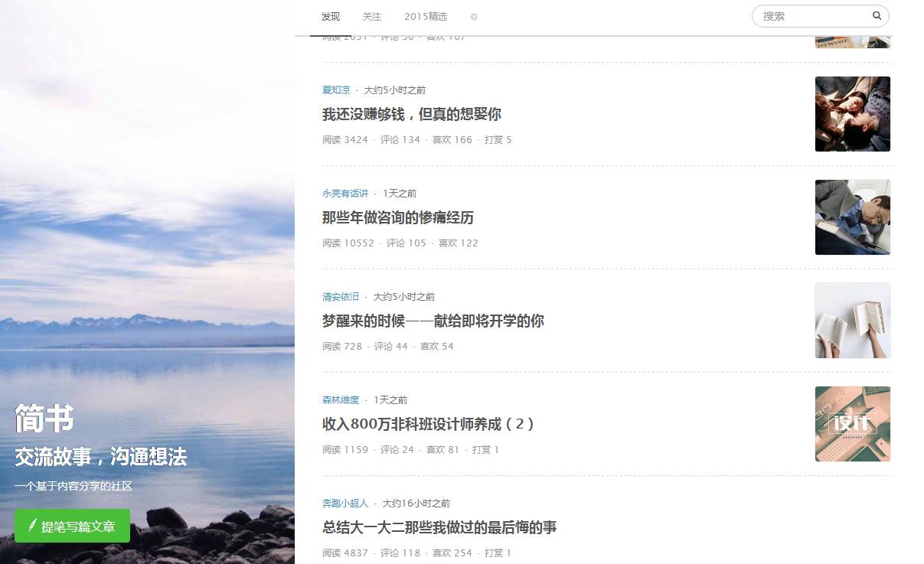Viewport: 924px width, 564px height.
Task: Open the gear settings icon beside 2015精选
Action: point(474,16)
